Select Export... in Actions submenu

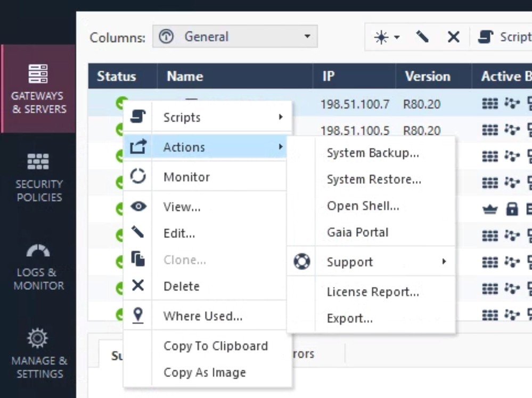371,318
